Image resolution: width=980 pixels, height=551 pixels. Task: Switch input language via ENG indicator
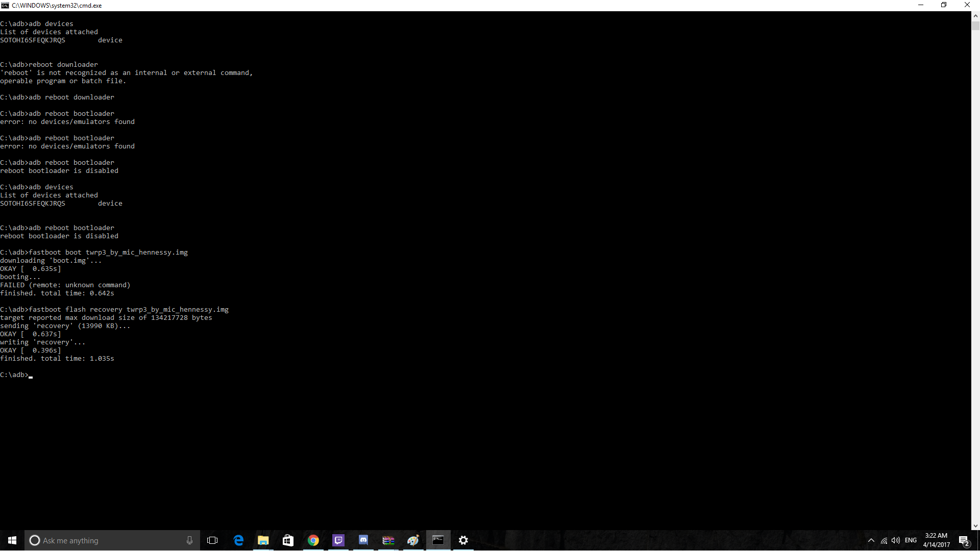(x=911, y=540)
